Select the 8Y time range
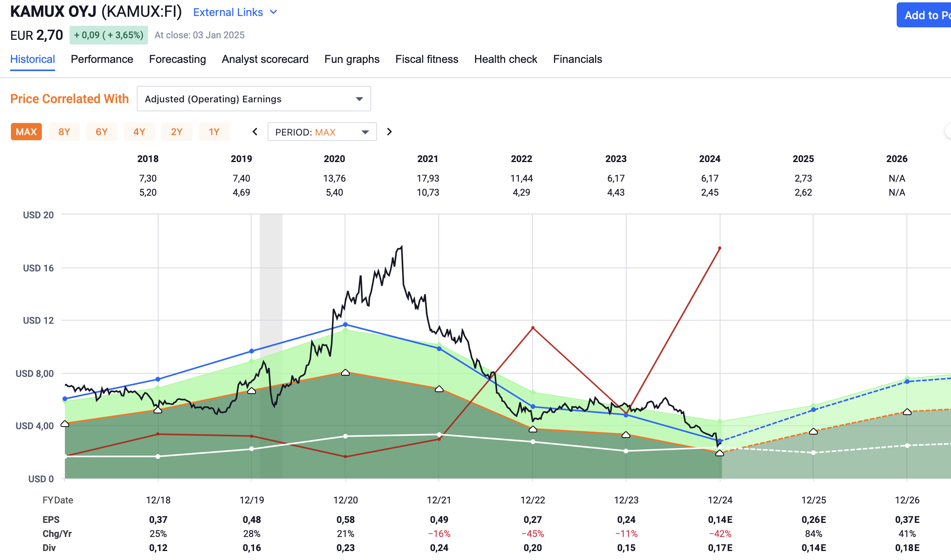Image resolution: width=951 pixels, height=560 pixels. click(x=64, y=132)
